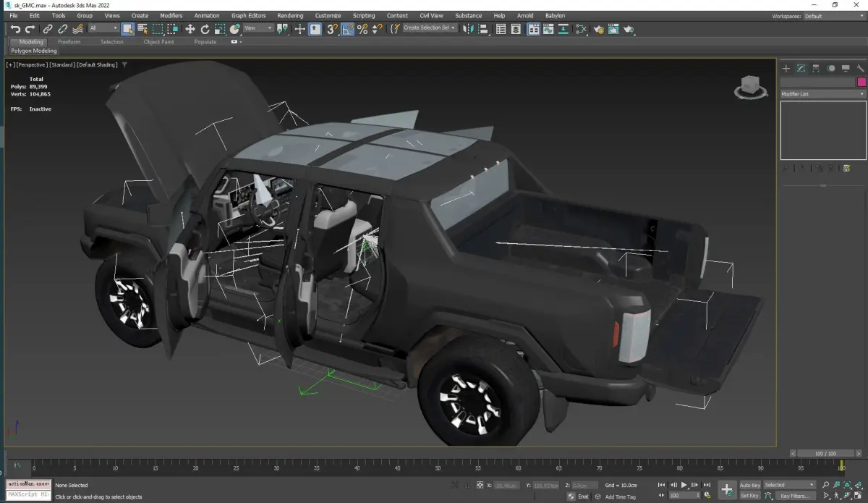Click the MAXScript Mini listener field
This screenshot has height=503, width=868.
point(27,495)
